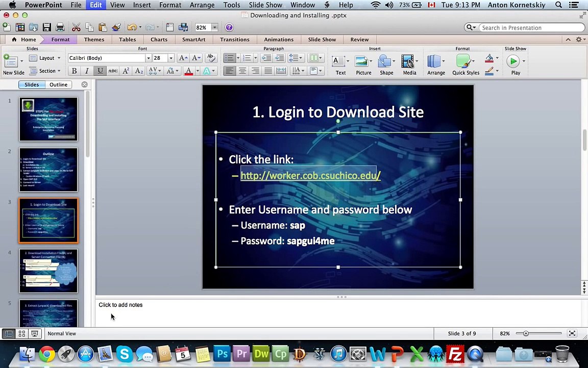
Task: Toggle Strikethrough formatting
Action: pyautogui.click(x=112, y=71)
